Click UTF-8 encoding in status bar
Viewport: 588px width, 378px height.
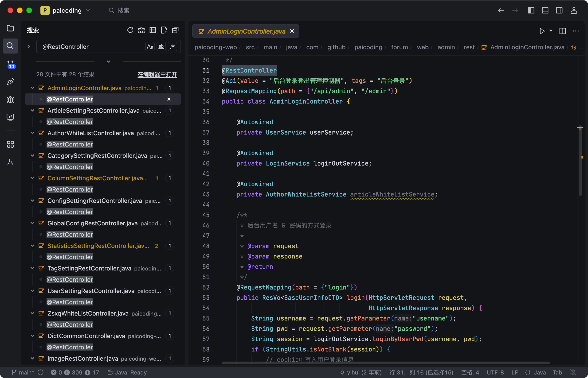(x=495, y=372)
